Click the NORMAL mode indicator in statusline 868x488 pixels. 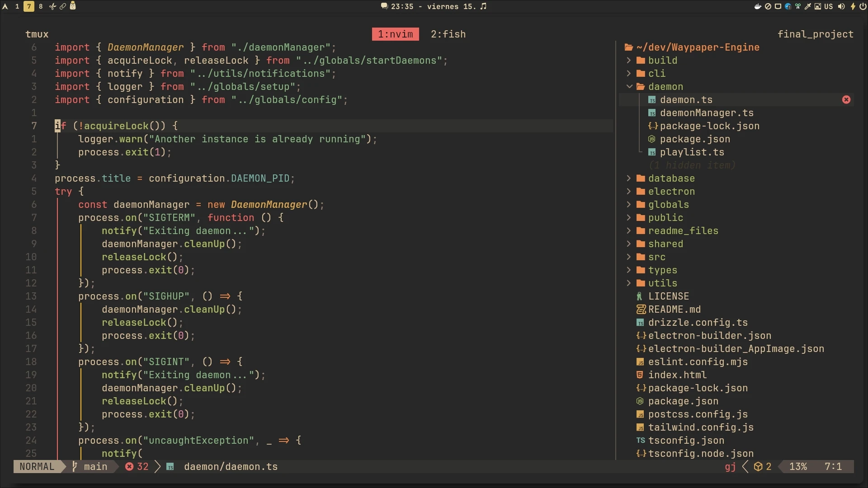tap(37, 467)
